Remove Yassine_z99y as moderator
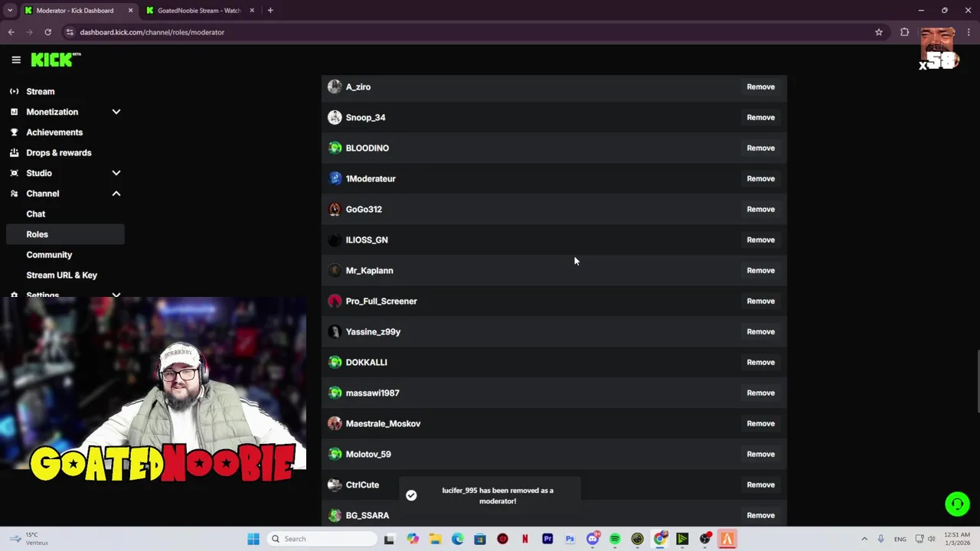This screenshot has height=551, width=980. 760,331
